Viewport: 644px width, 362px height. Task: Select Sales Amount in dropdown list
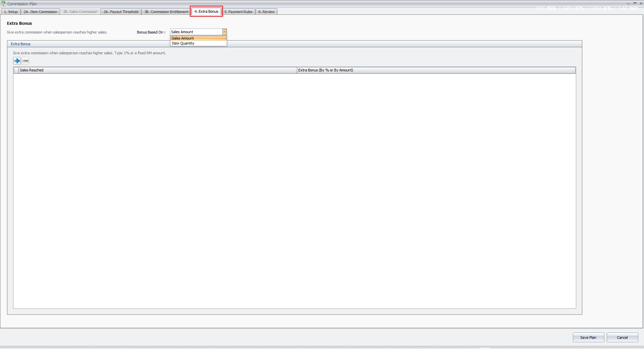point(199,38)
